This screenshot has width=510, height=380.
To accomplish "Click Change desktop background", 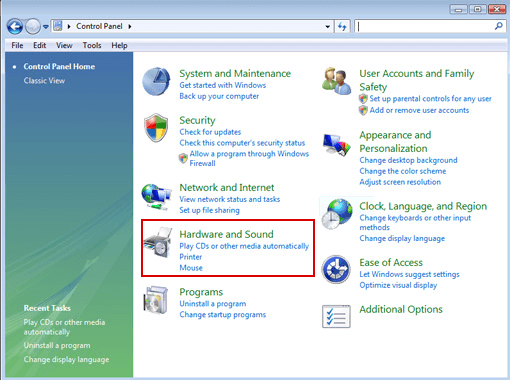I will pos(408,160).
